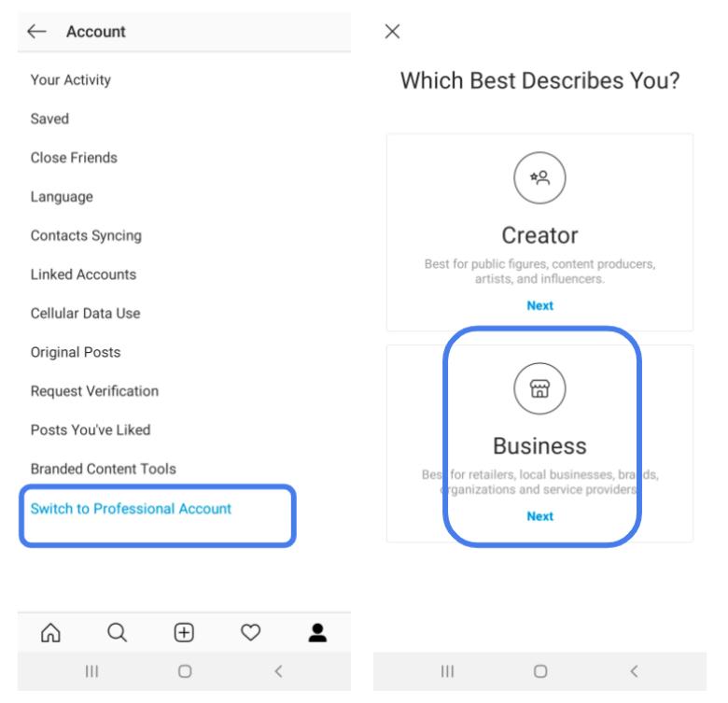The image size is (728, 703).
Task: Tap Business description about retailers
Action: pyautogui.click(x=540, y=482)
